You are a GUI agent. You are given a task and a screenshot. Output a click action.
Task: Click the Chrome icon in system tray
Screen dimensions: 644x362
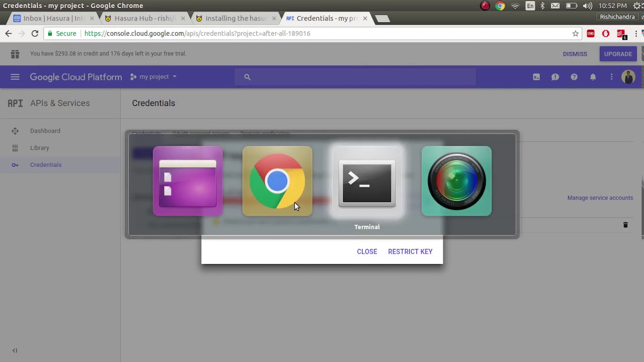[500, 6]
